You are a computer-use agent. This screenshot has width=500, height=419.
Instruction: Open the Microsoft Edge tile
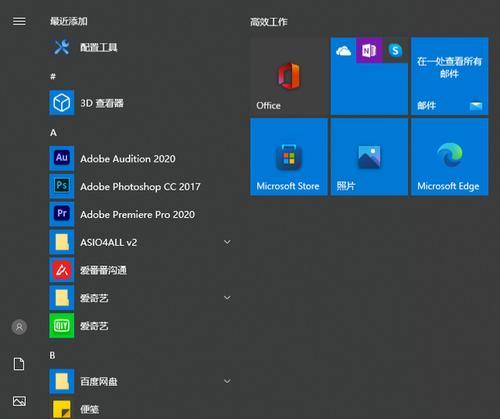point(450,157)
